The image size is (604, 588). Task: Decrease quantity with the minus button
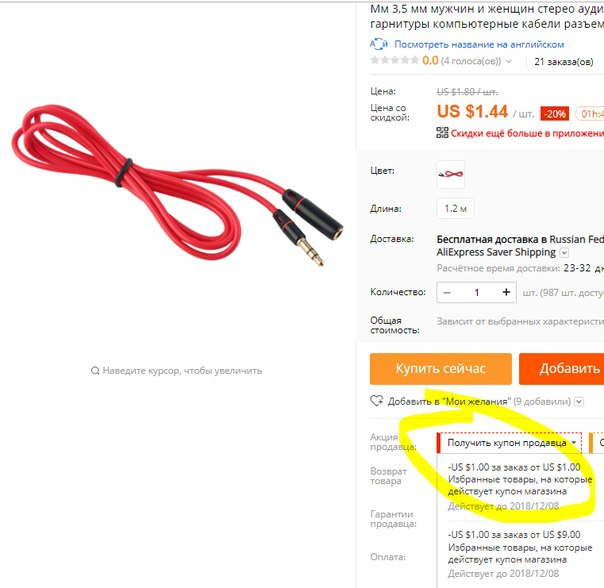(447, 292)
